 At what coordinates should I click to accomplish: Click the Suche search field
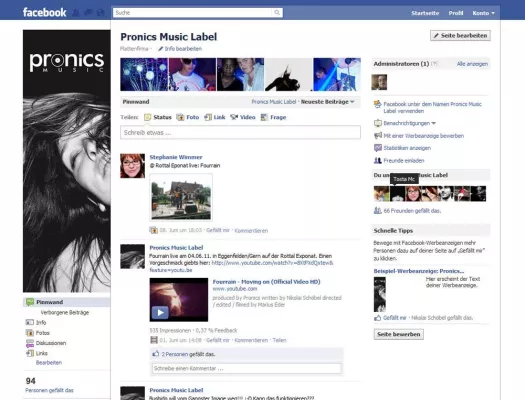tap(193, 12)
